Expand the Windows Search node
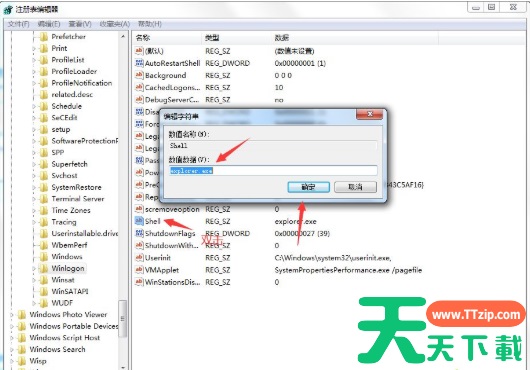 pos(12,349)
